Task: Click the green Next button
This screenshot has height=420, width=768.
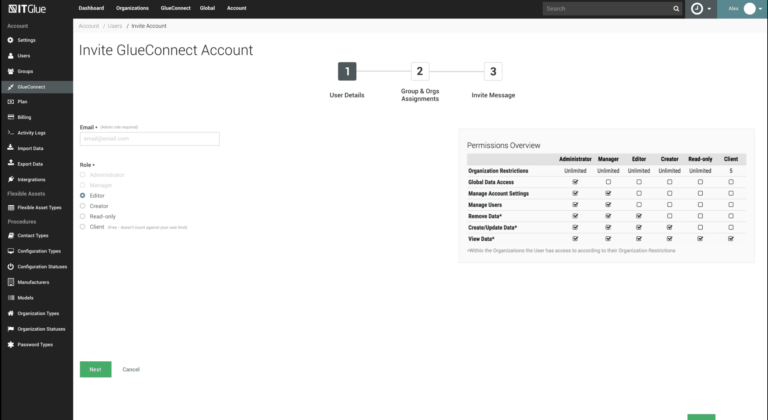Action: pos(96,370)
